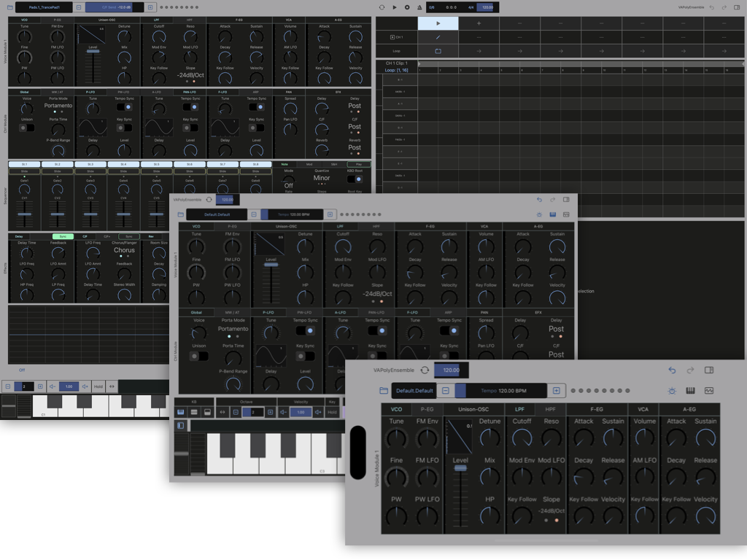Open preset folder in the frontmost window
Viewport: 747px width, 560px height.
pos(384,391)
